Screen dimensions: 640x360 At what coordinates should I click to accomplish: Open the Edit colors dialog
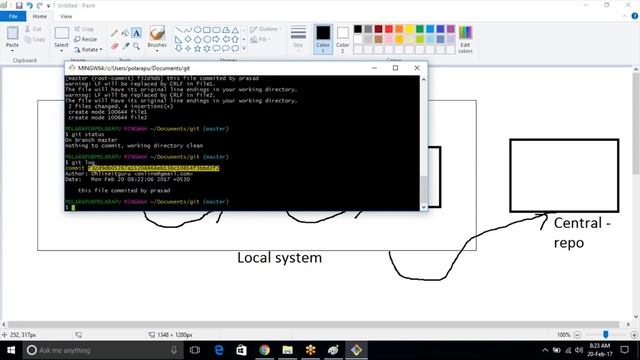click(465, 39)
